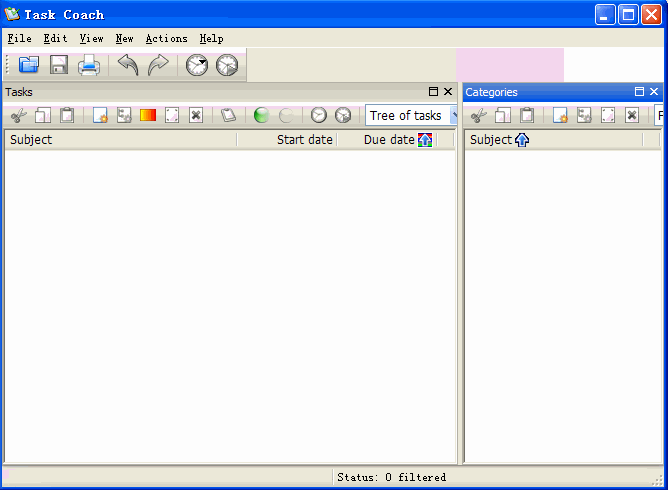Create a new subtask in Tasks toolbar
This screenshot has width=668, height=490.
click(x=124, y=115)
